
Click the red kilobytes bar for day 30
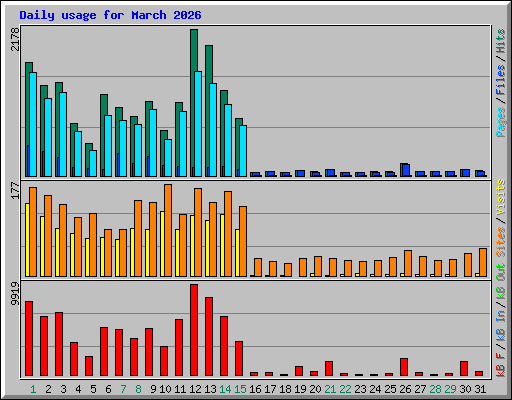click(464, 368)
